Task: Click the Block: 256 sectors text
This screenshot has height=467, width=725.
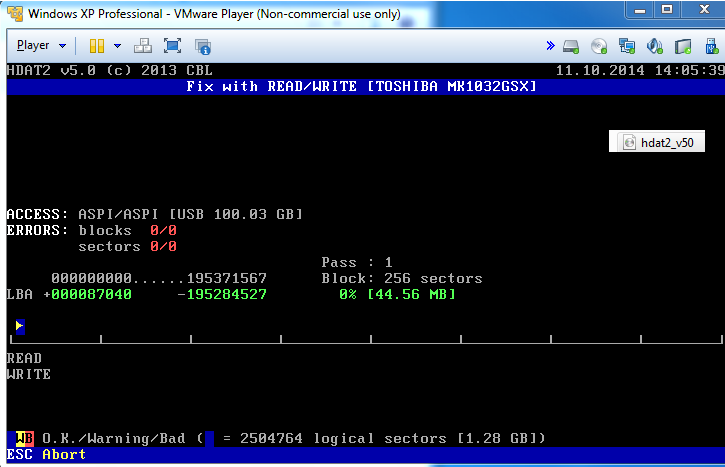Action: pos(402,278)
